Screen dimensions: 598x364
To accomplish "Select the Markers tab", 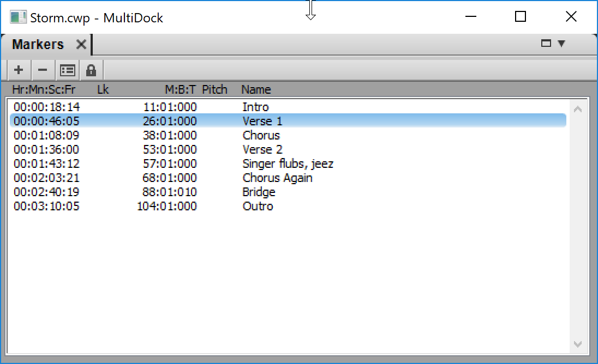I will coord(38,45).
